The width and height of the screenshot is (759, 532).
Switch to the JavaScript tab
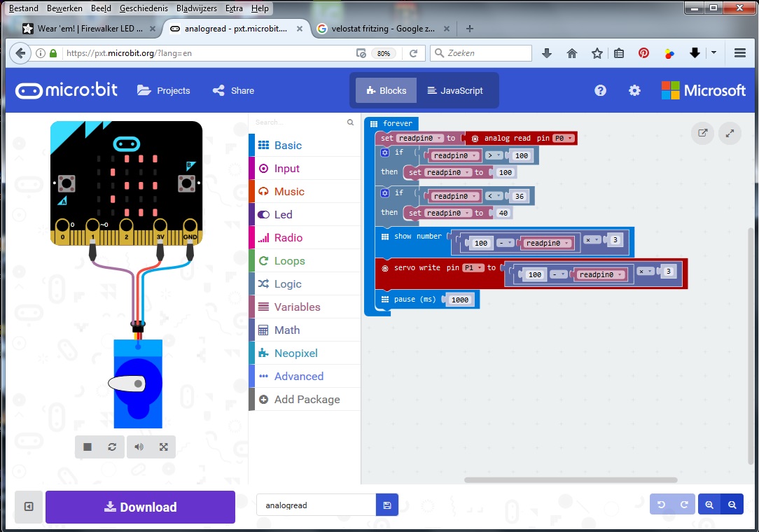tap(457, 90)
